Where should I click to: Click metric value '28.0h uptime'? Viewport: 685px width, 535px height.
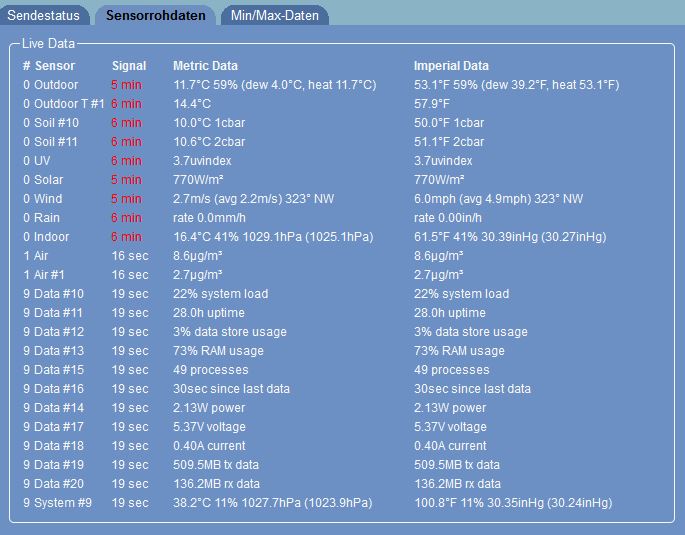pyautogui.click(x=209, y=313)
